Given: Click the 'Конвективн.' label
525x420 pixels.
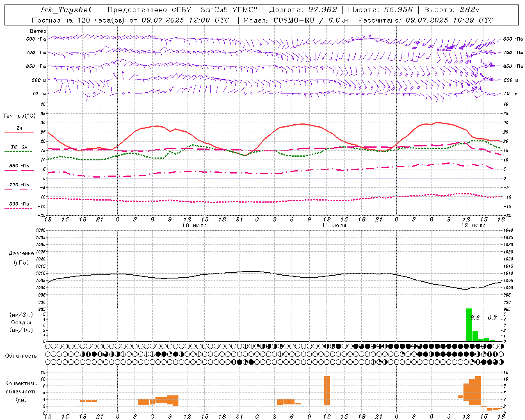Looking at the screenshot, I should (21, 383).
